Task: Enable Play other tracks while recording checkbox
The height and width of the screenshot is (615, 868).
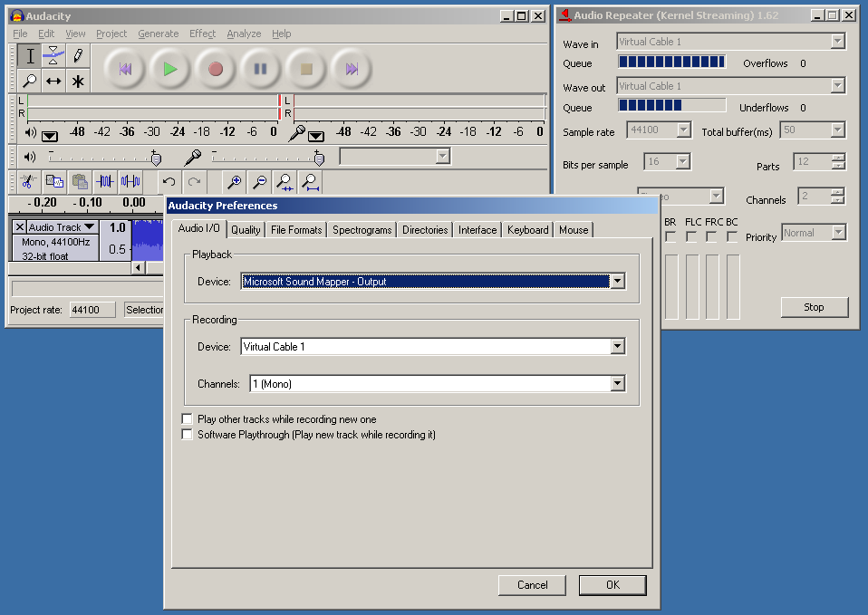Action: (188, 419)
